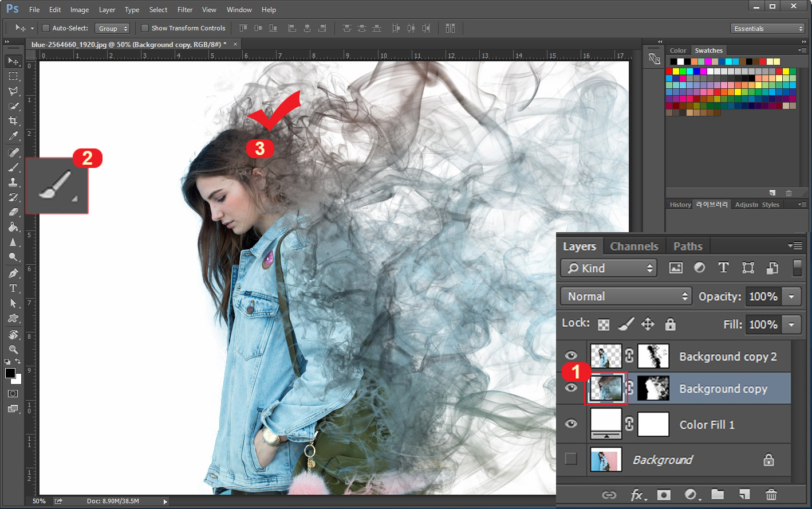Screen dimensions: 812x509
Task: Open the Kind layer filter dropdown
Action: [x=608, y=268]
